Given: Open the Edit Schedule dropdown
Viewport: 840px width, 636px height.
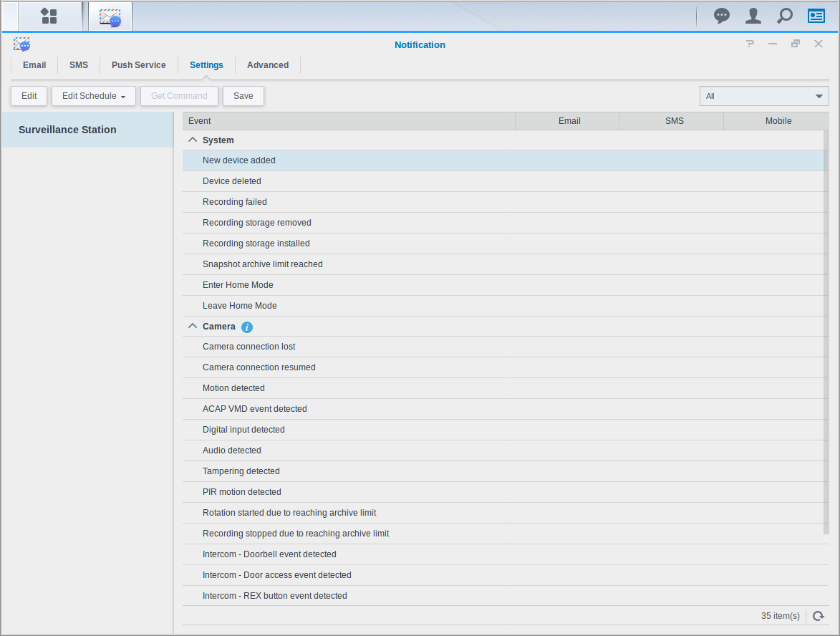Looking at the screenshot, I should [94, 96].
